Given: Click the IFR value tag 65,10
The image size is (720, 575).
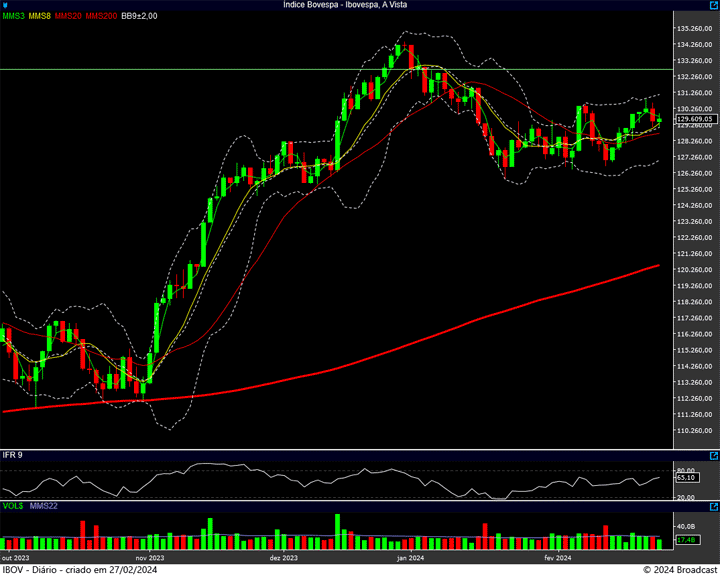Looking at the screenshot, I should 687,477.
